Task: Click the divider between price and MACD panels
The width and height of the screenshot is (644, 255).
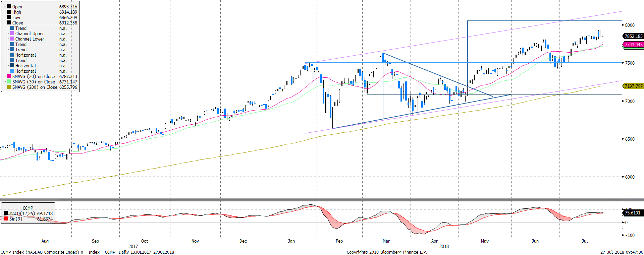Action: coord(322,200)
